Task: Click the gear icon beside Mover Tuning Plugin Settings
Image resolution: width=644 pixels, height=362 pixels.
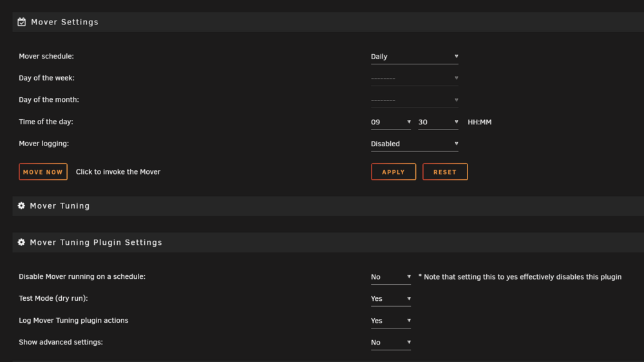Action: pos(21,242)
